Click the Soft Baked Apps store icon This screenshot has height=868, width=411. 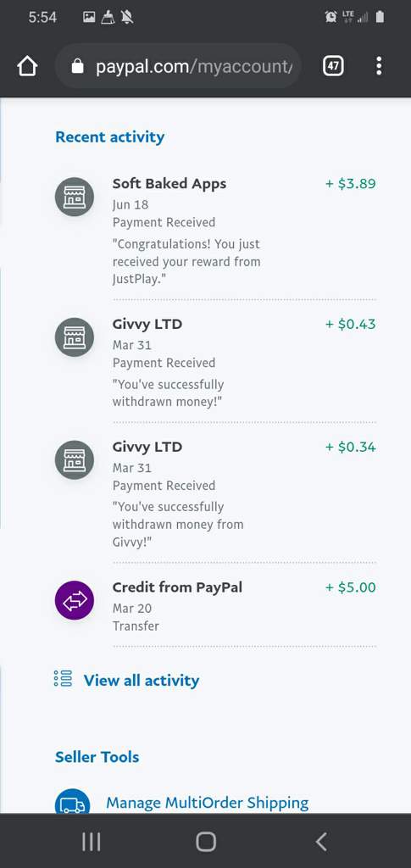click(x=75, y=197)
